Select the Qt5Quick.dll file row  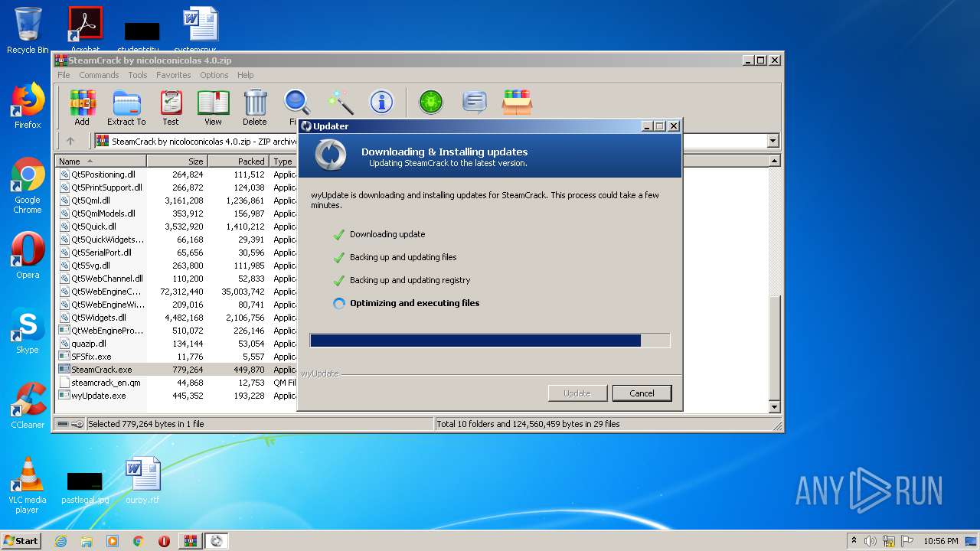(x=177, y=227)
